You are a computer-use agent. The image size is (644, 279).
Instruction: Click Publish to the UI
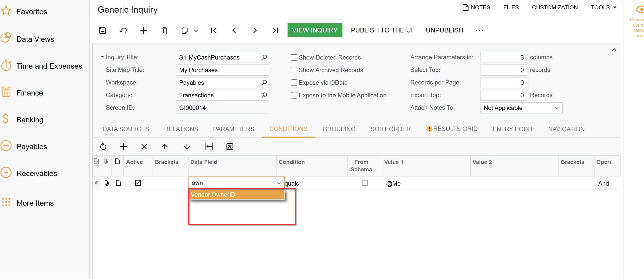pyautogui.click(x=381, y=30)
